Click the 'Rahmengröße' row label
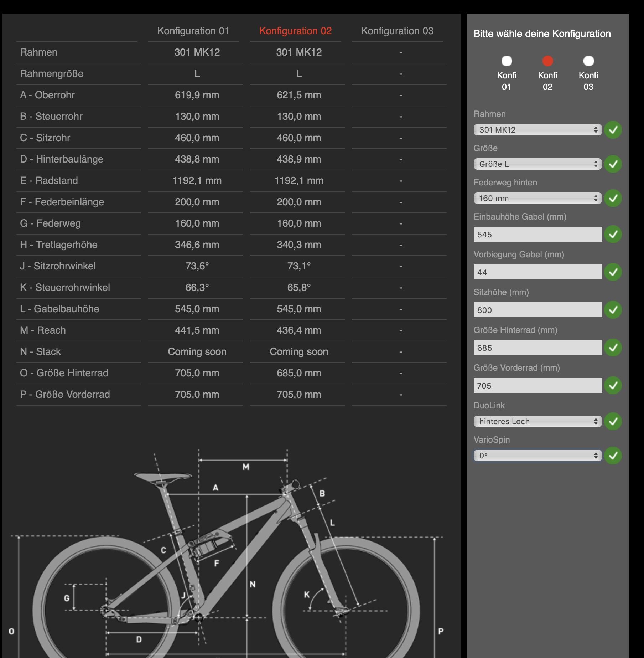Screen dimensions: 644x658 coord(52,74)
